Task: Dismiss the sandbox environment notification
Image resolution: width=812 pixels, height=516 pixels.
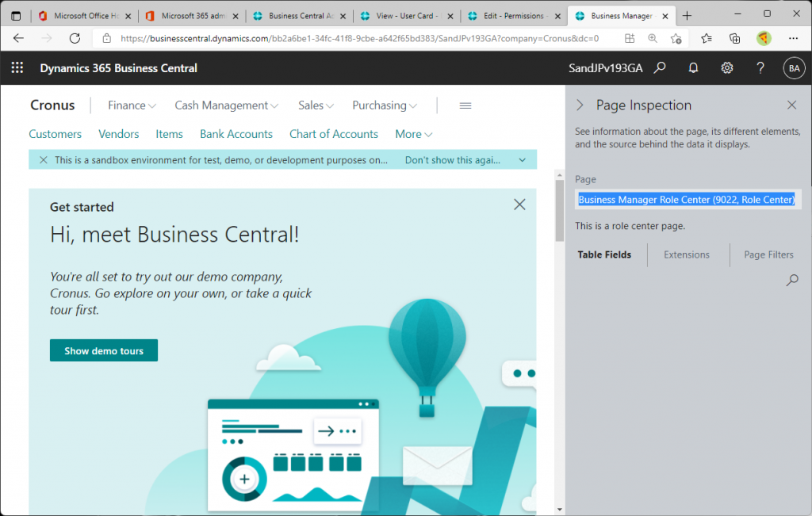Action: coord(44,160)
